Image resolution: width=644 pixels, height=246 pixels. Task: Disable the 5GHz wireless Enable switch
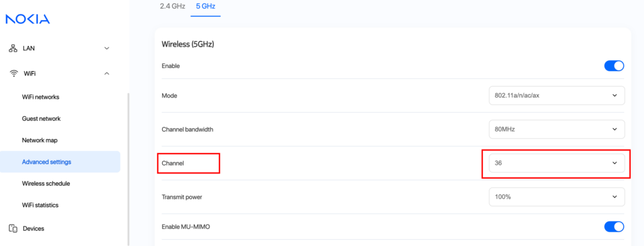click(614, 65)
